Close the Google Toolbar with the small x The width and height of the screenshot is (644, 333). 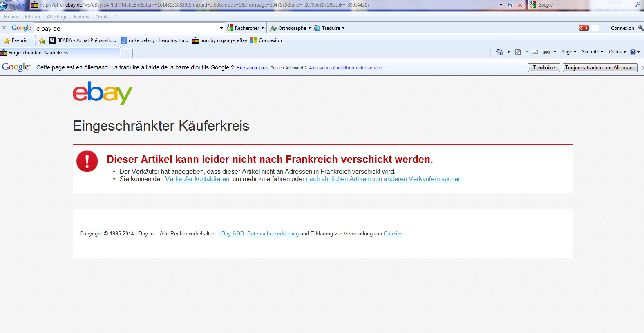(4, 28)
